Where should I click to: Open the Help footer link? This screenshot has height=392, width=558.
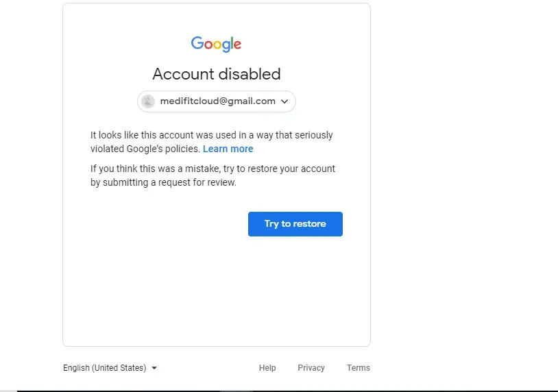267,368
